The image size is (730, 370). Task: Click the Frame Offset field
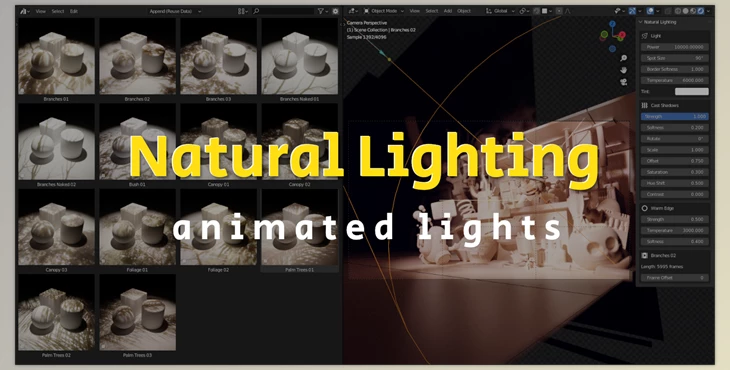(x=675, y=278)
